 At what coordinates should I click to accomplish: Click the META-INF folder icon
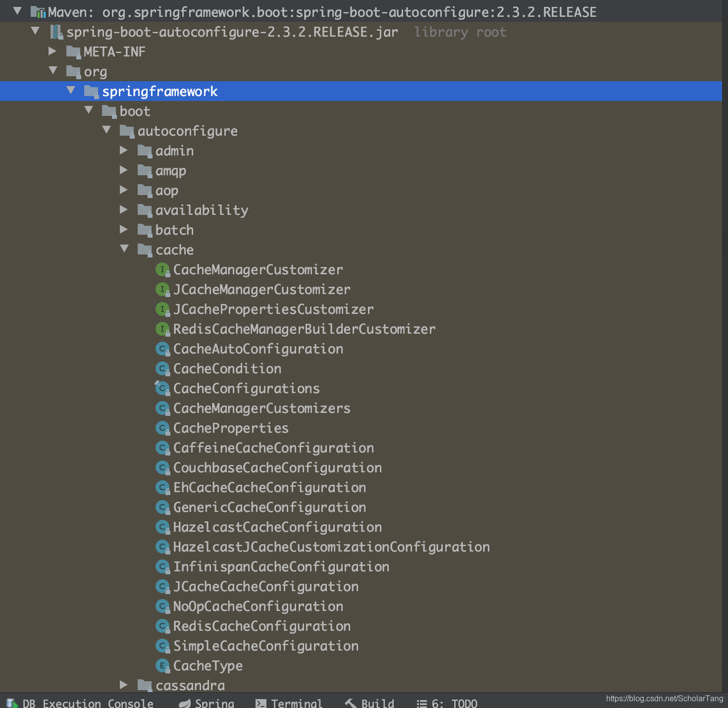pos(74,51)
